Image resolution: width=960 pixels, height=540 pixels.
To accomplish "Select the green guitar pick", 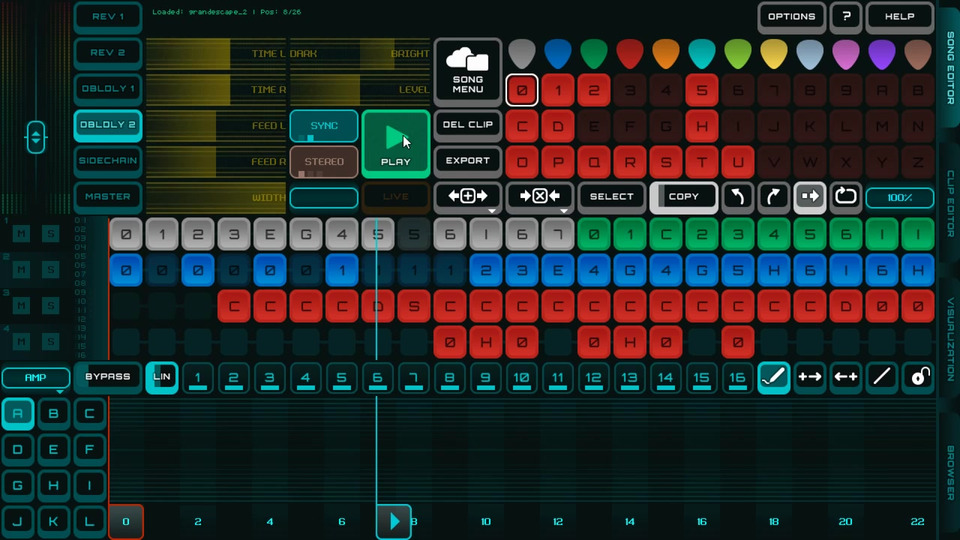I will tap(594, 54).
